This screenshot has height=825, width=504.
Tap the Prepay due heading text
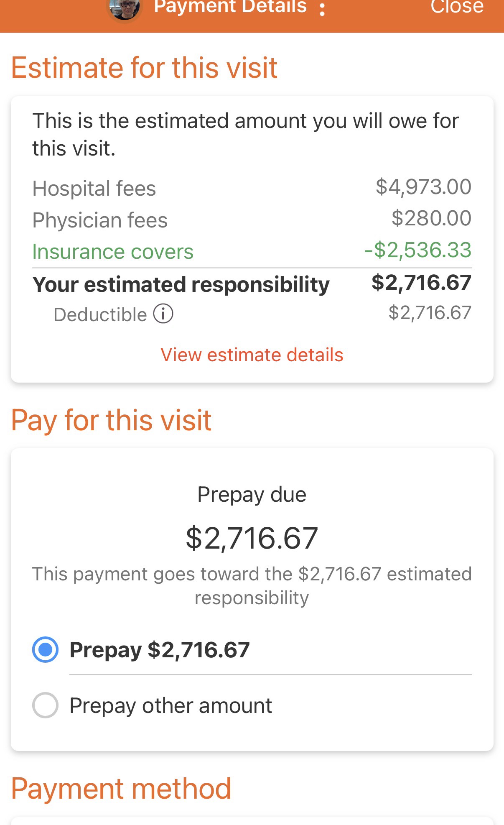pyautogui.click(x=252, y=495)
